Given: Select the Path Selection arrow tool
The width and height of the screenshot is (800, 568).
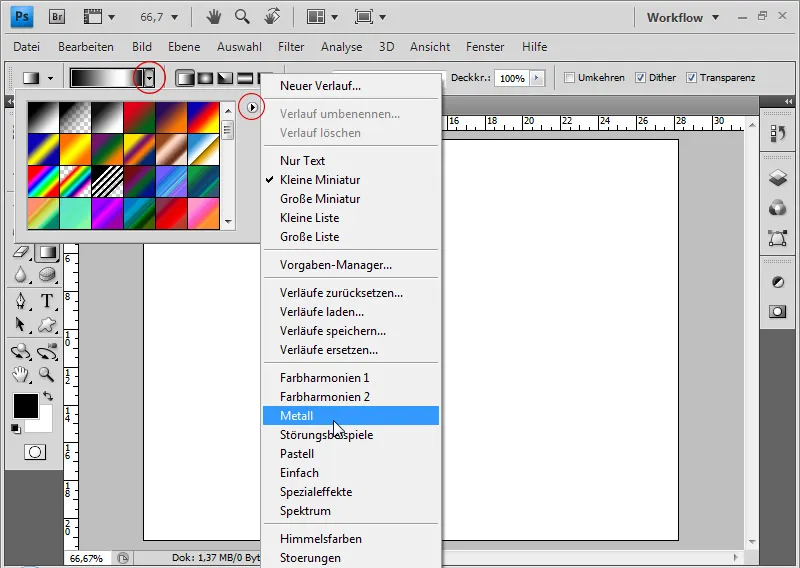Looking at the screenshot, I should [x=21, y=325].
